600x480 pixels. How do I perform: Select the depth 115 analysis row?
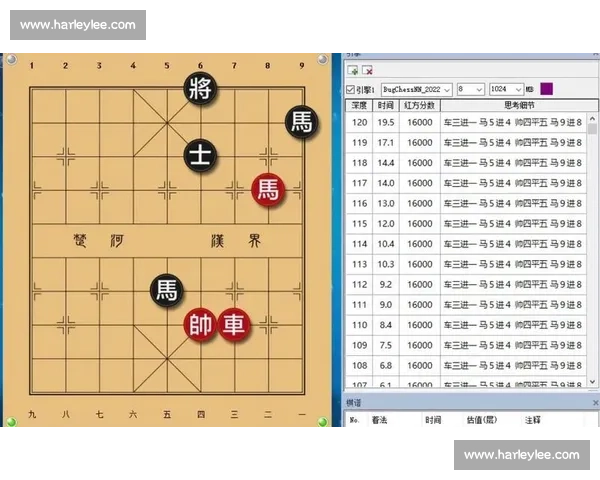466,224
